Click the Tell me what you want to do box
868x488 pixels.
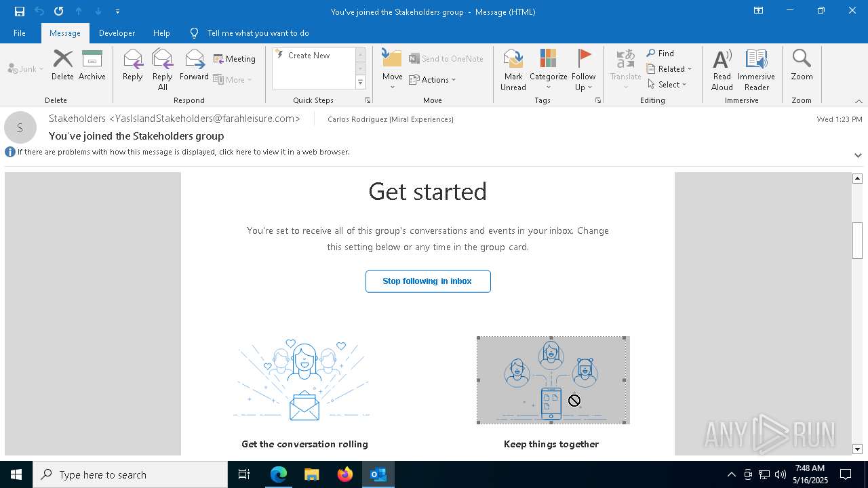coord(258,33)
